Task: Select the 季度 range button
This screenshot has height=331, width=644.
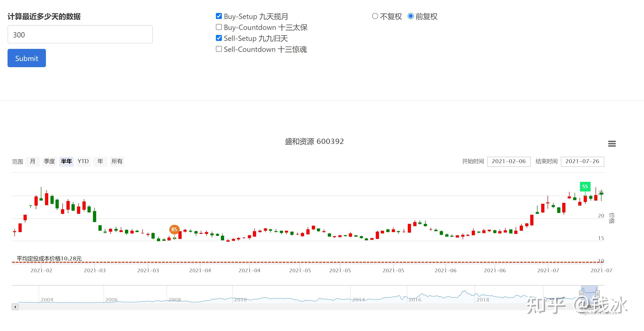Action: pyautogui.click(x=49, y=162)
